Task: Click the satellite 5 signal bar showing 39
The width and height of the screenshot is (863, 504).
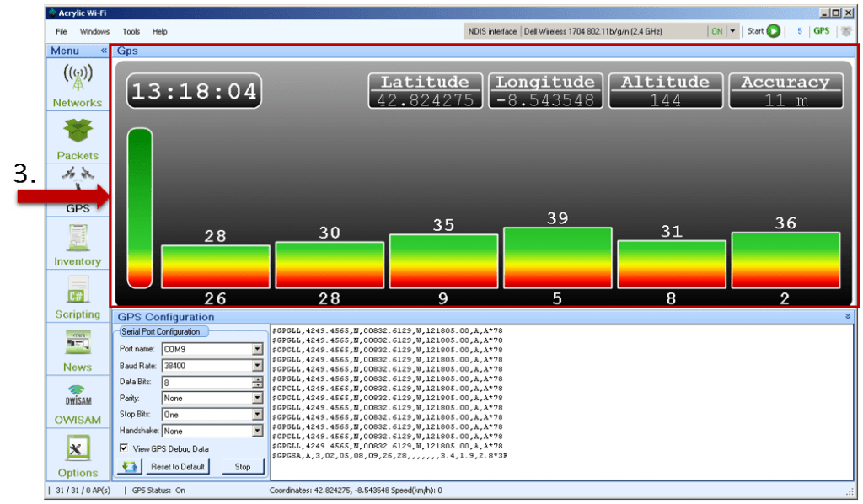Action: click(x=558, y=258)
